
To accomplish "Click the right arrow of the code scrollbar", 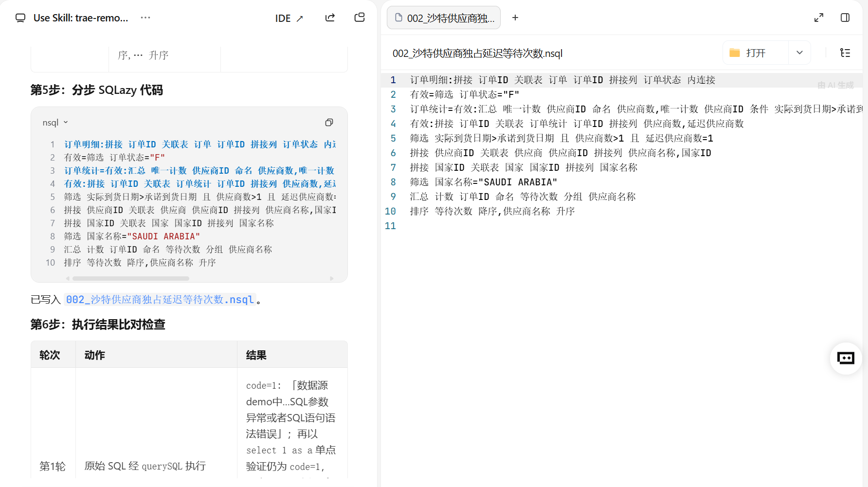I will click(x=332, y=279).
